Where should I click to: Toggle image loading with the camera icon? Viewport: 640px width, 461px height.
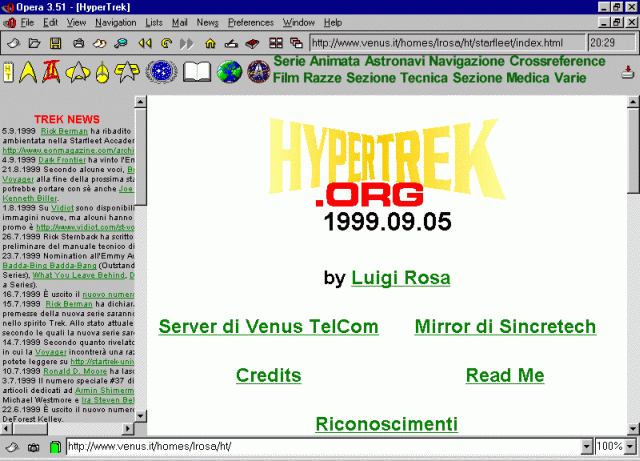(33, 447)
